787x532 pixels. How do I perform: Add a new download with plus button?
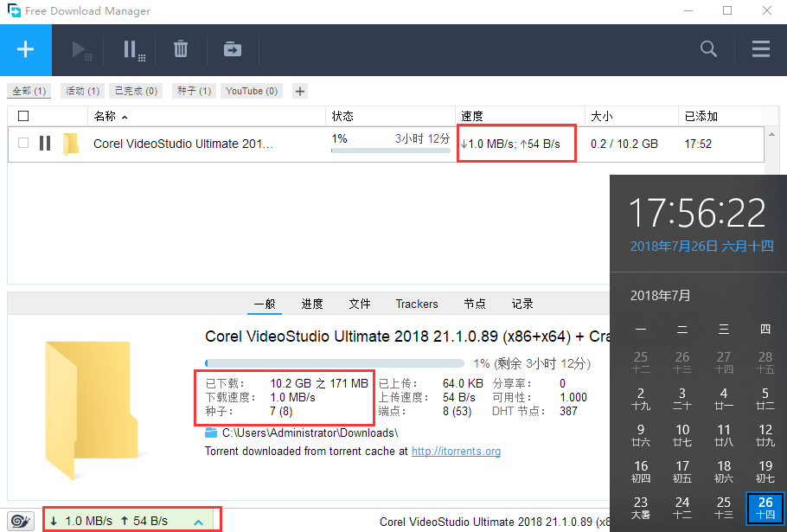pyautogui.click(x=26, y=49)
